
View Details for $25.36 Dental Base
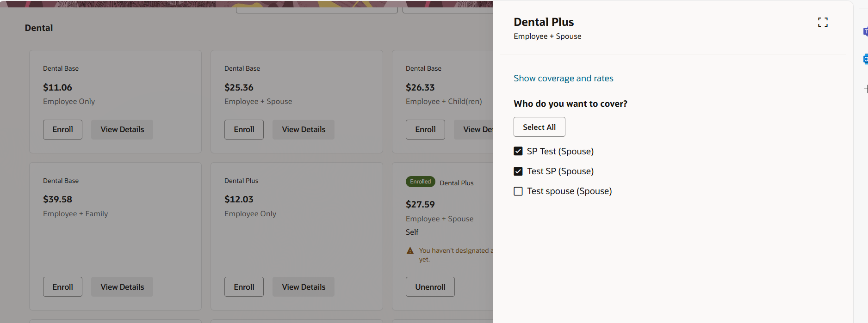click(x=304, y=130)
